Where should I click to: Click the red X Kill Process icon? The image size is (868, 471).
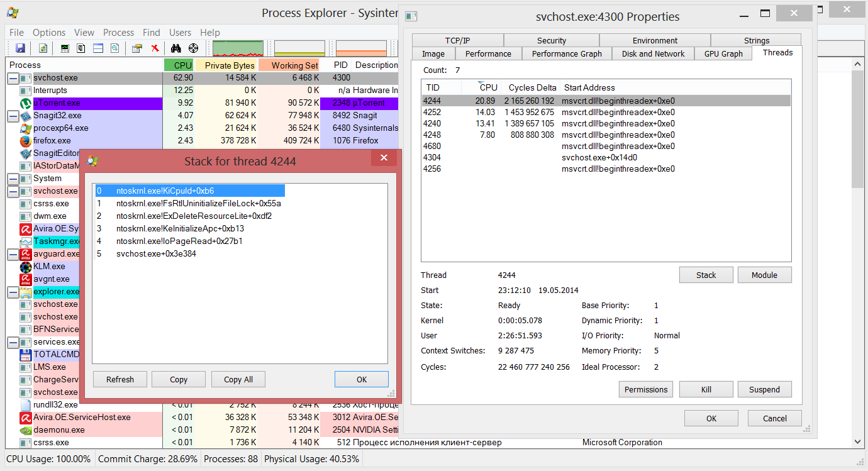(x=155, y=48)
